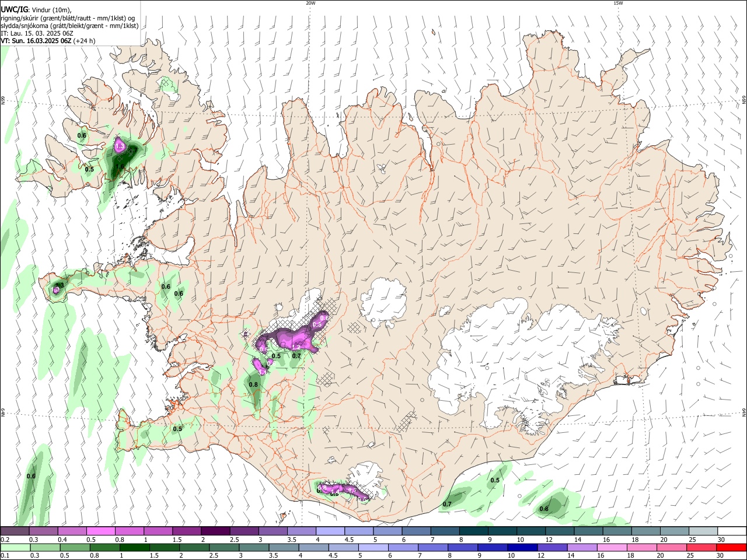Click the royal blue 9 swatch in rain legend

(493, 547)
